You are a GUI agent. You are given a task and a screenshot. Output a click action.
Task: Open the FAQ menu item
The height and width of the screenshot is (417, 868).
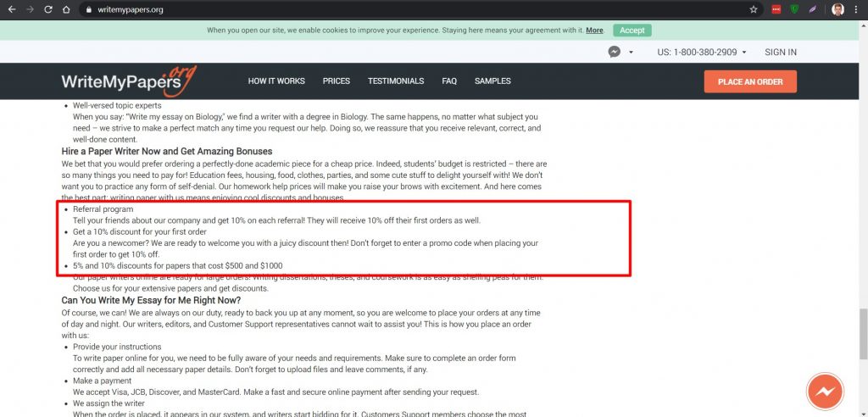449,81
